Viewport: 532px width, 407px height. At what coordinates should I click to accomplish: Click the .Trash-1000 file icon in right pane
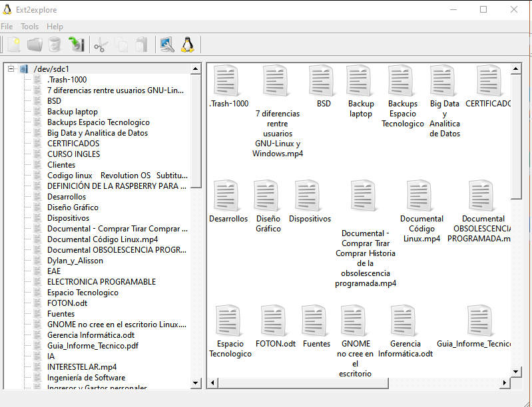pyautogui.click(x=226, y=80)
